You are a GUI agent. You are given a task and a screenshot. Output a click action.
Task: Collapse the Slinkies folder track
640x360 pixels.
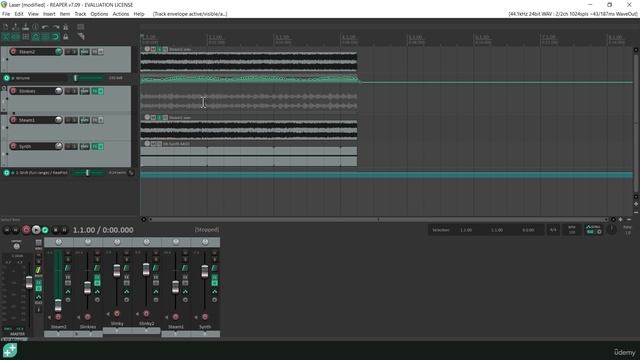tap(4, 88)
